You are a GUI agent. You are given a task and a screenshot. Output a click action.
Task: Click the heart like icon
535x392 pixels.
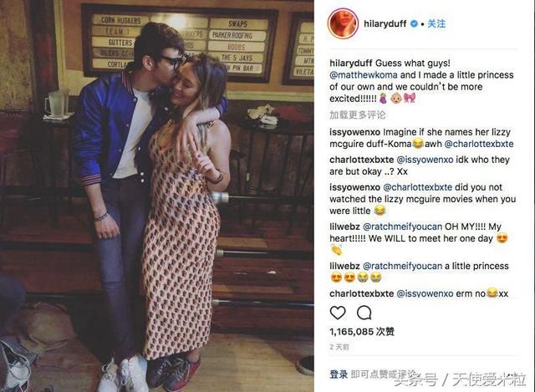(338, 313)
